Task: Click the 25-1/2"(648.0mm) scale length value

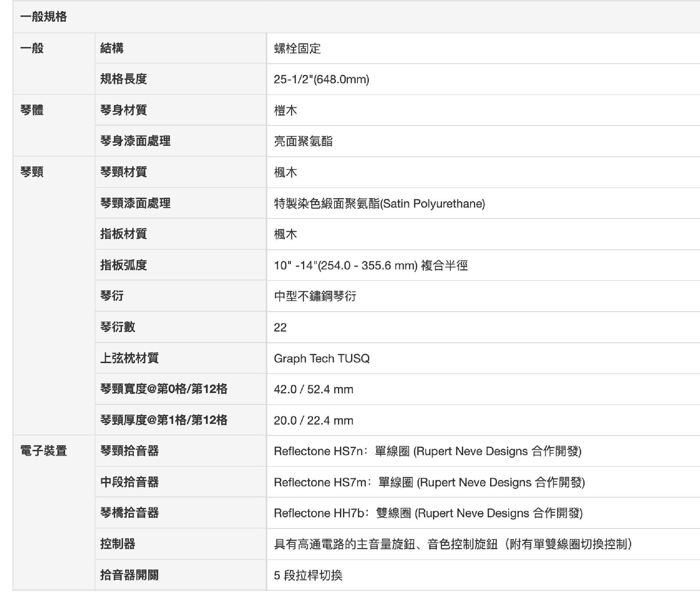Action: click(x=321, y=80)
